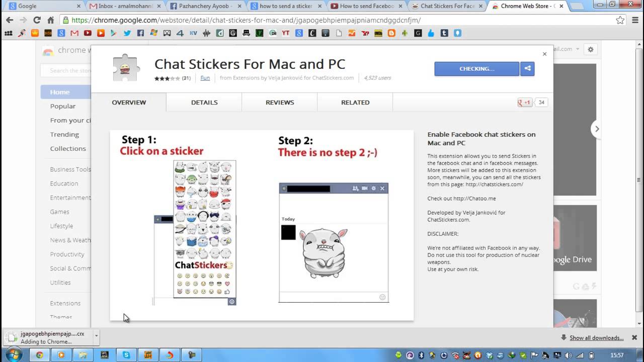Open a new browser tab
The width and height of the screenshot is (644, 362).
click(576, 7)
